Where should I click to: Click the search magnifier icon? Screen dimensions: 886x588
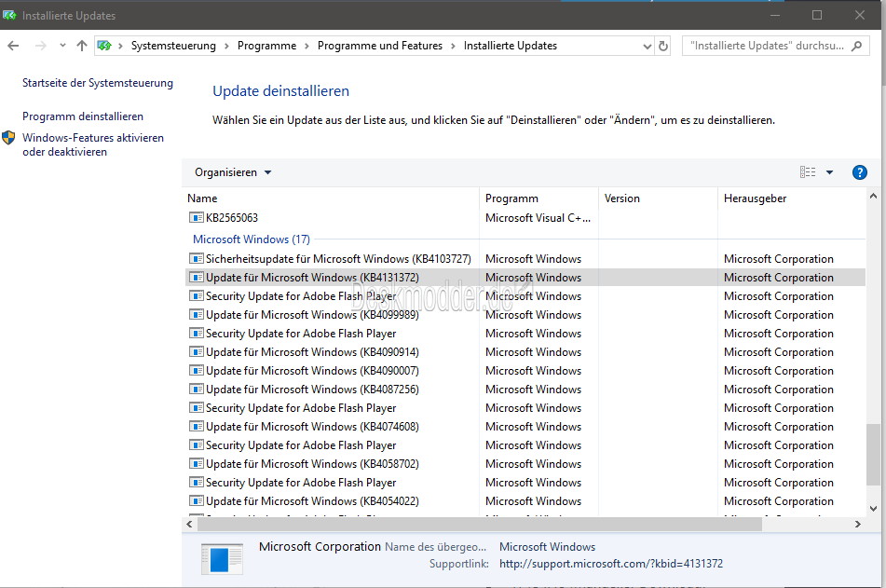tap(856, 46)
